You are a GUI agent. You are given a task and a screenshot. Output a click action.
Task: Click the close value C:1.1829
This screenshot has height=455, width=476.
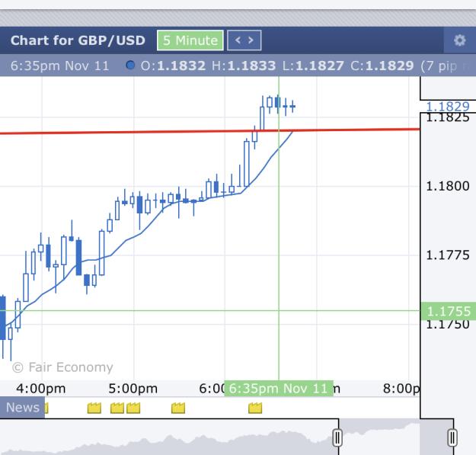(382, 66)
